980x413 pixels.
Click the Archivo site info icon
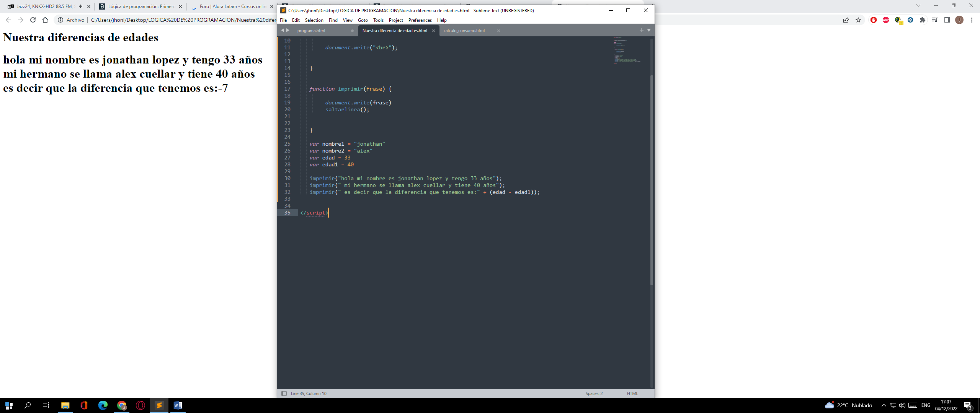point(60,20)
